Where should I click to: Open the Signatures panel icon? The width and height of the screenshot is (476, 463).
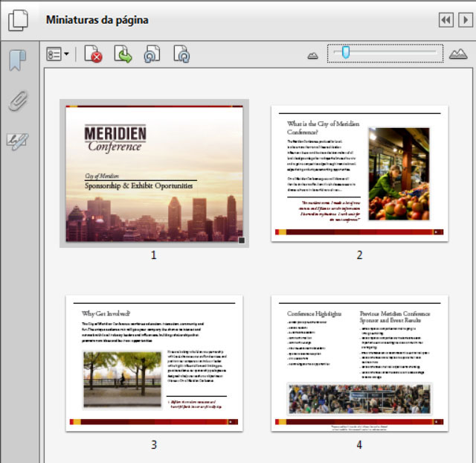click(x=18, y=141)
